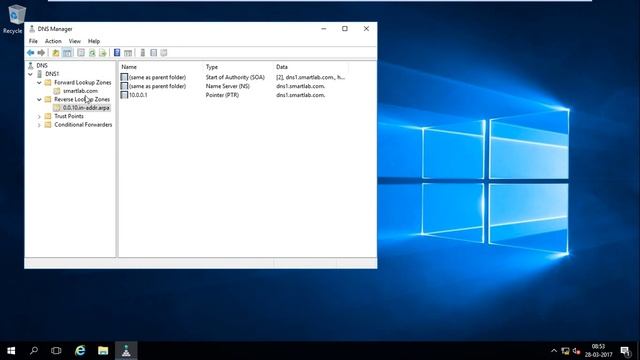Screen dimensions: 640x360
Task: Open File Explorer from the taskbar
Action: 103,351
